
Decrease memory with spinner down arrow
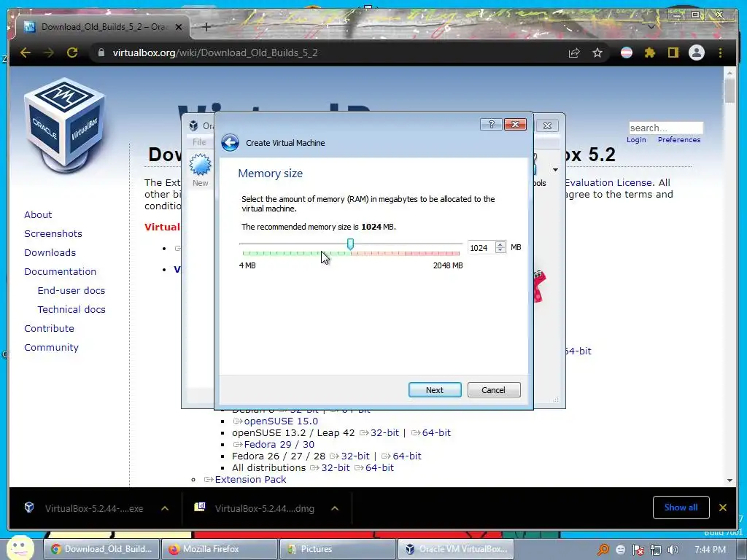500,251
